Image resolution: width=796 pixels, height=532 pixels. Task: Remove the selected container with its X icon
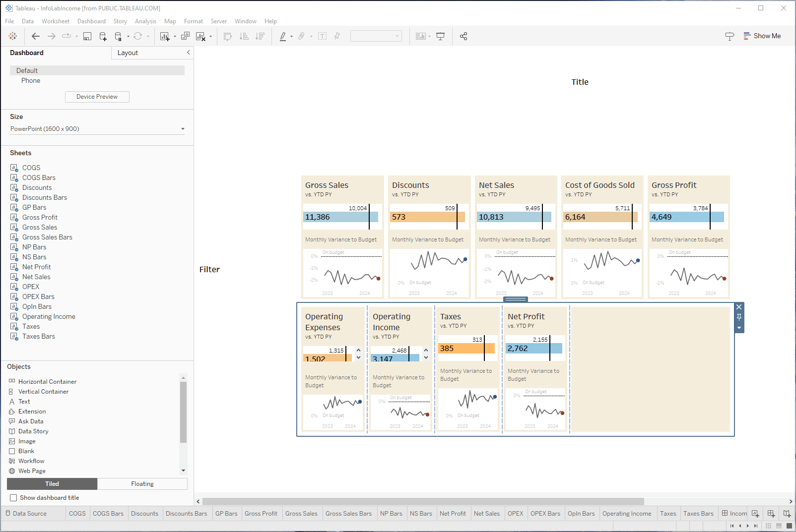739,307
